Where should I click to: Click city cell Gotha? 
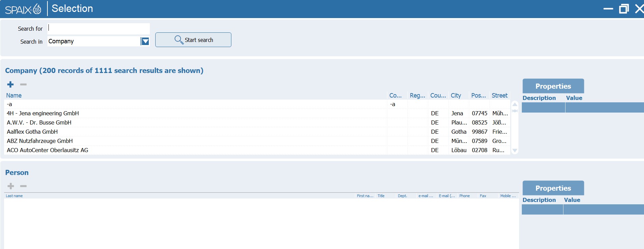point(459,132)
